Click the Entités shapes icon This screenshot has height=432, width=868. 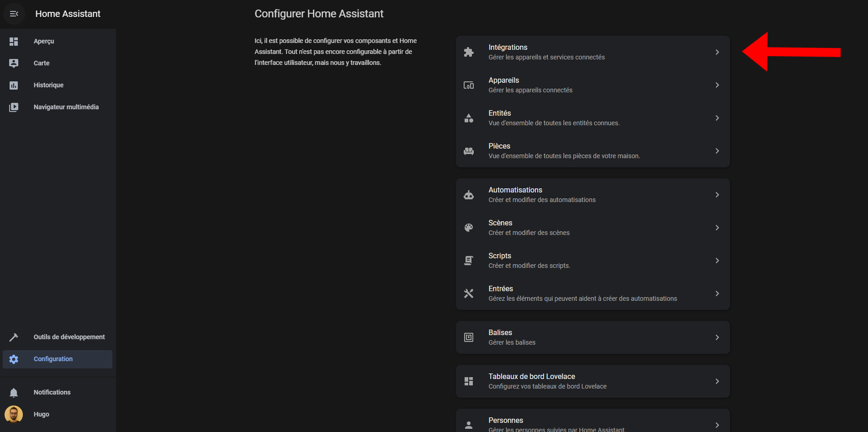coord(469,118)
